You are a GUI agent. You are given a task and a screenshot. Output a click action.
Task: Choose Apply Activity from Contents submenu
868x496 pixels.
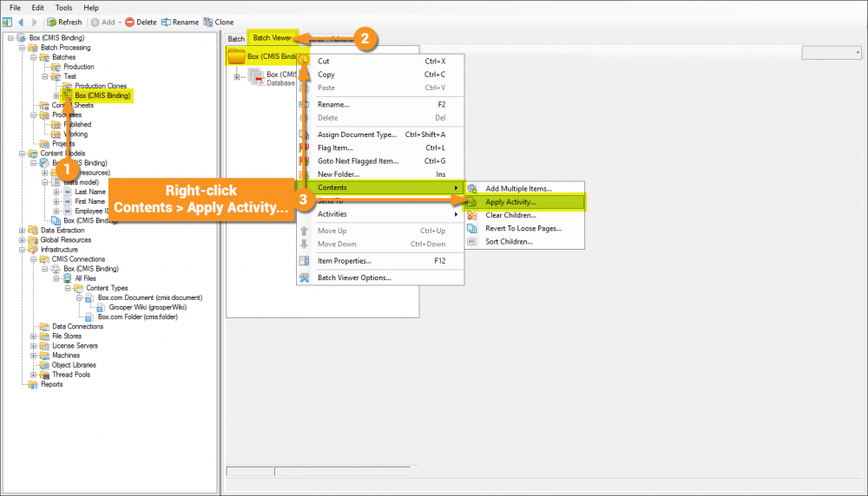tap(524, 202)
